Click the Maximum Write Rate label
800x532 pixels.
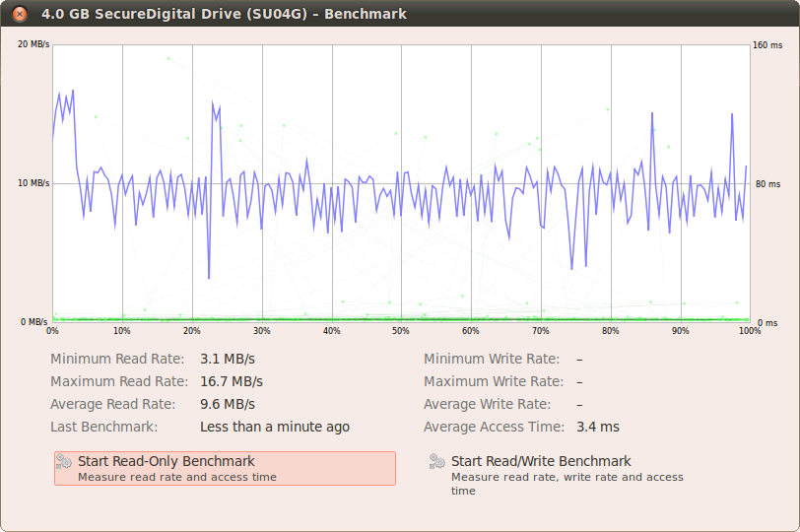[x=494, y=381]
